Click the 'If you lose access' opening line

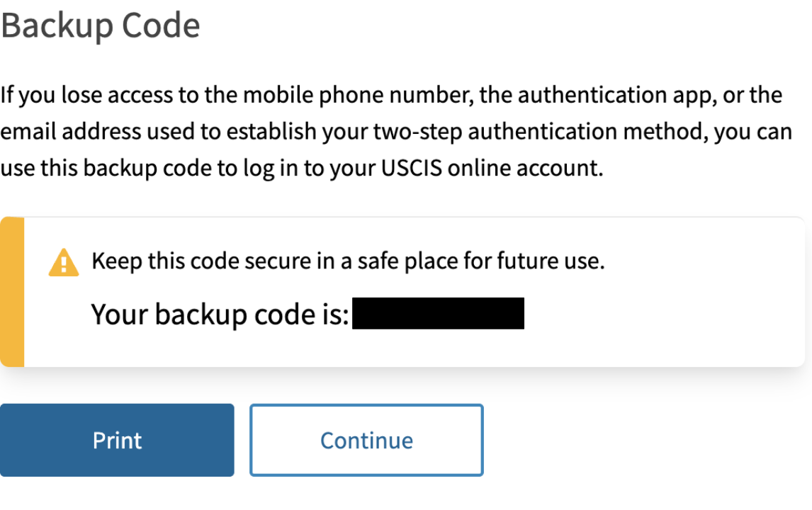(x=392, y=95)
